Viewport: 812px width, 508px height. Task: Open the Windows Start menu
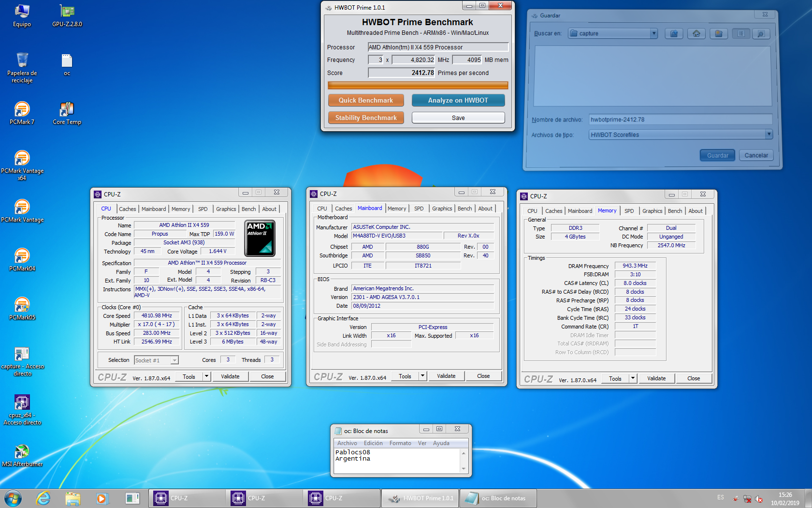pos(13,498)
